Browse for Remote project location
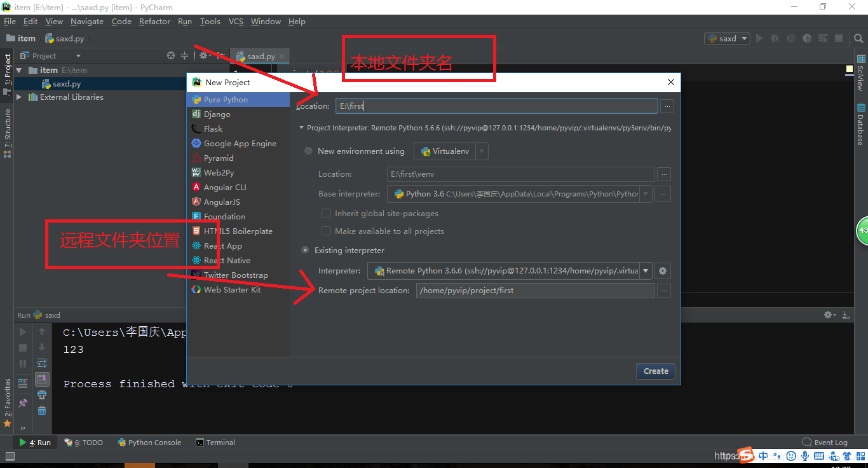 click(x=663, y=291)
